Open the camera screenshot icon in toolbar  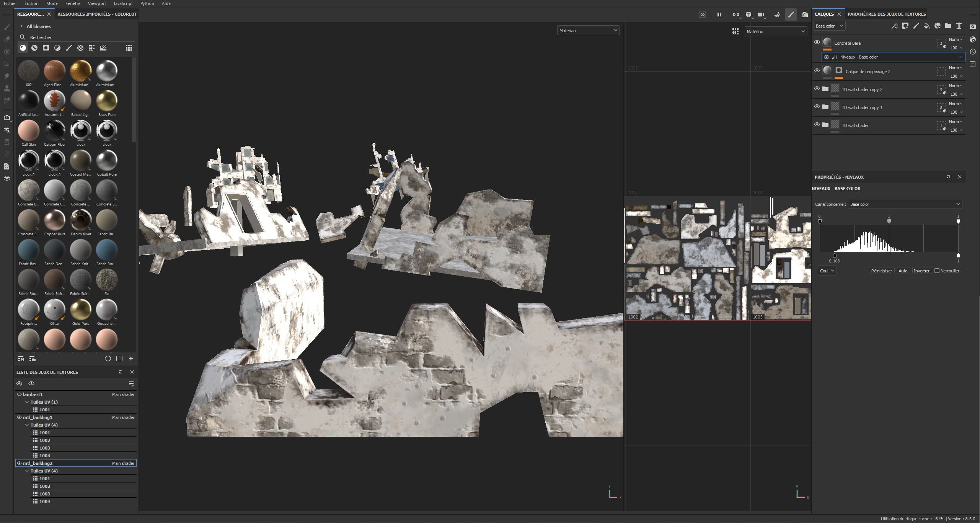[804, 15]
